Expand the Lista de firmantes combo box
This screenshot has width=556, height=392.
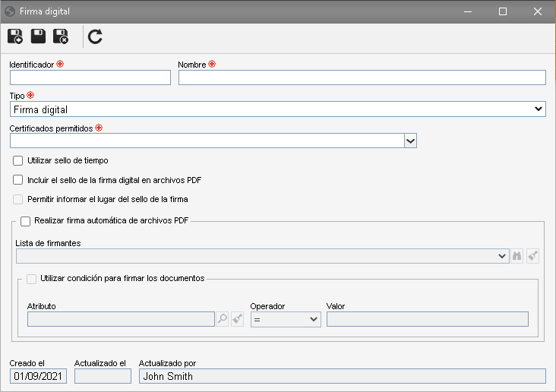(262, 256)
